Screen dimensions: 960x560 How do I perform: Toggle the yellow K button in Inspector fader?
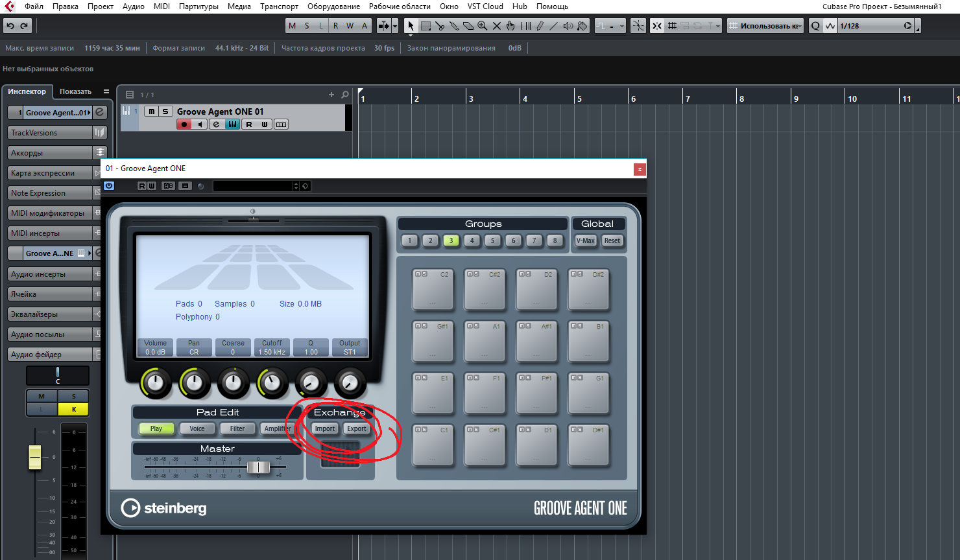click(74, 409)
